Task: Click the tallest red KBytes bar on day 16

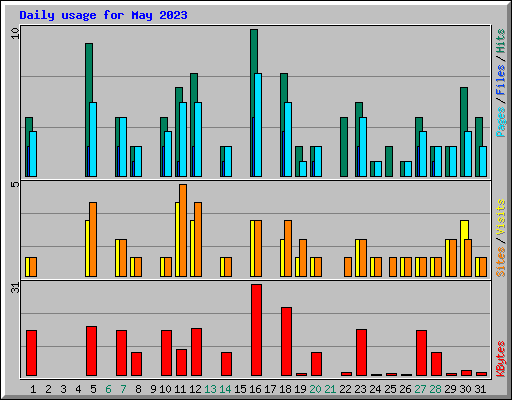Action: tap(256, 330)
